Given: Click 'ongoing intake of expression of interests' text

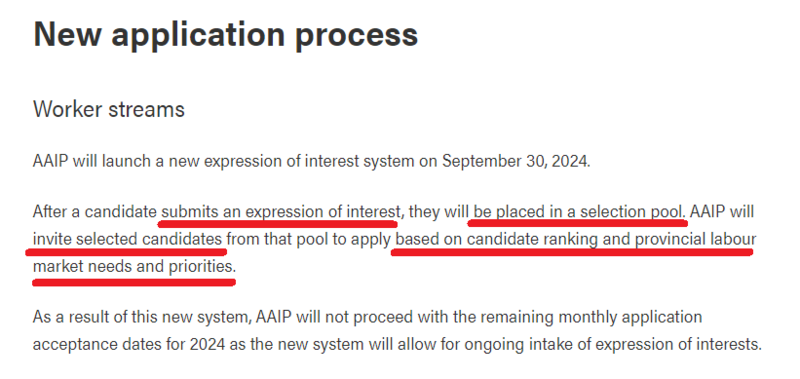Looking at the screenshot, I should point(612,344).
